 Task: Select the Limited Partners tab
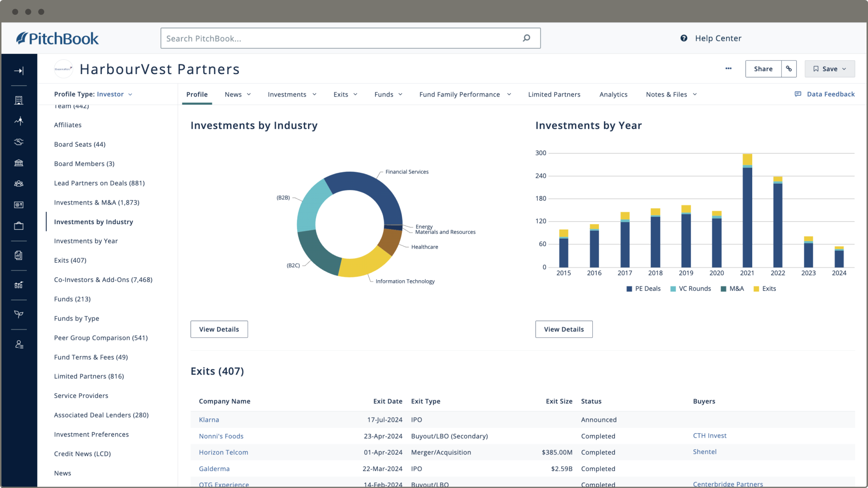[554, 94]
